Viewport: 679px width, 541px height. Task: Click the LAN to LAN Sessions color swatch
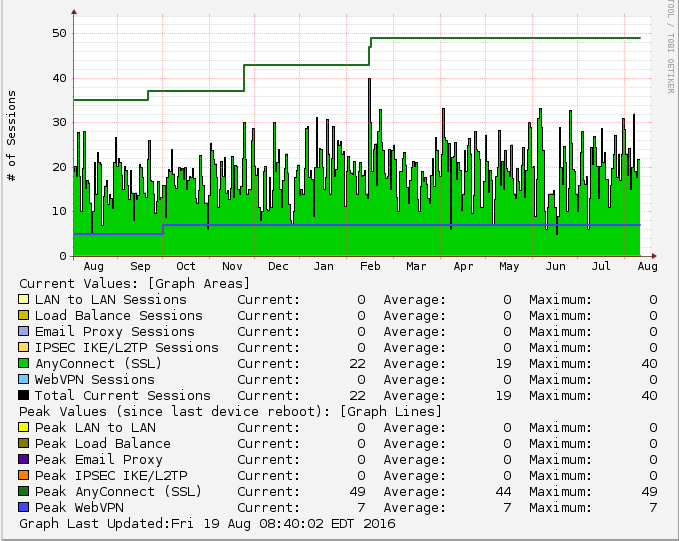pos(23,299)
